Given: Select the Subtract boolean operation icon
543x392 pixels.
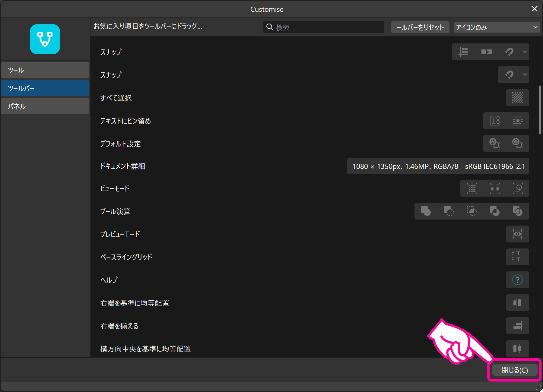Looking at the screenshot, I should (x=449, y=211).
